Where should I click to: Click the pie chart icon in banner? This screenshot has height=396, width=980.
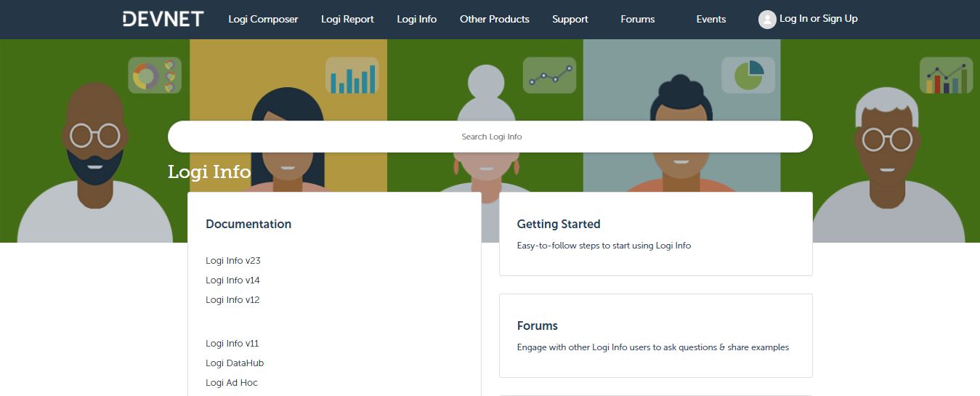pyautogui.click(x=748, y=76)
